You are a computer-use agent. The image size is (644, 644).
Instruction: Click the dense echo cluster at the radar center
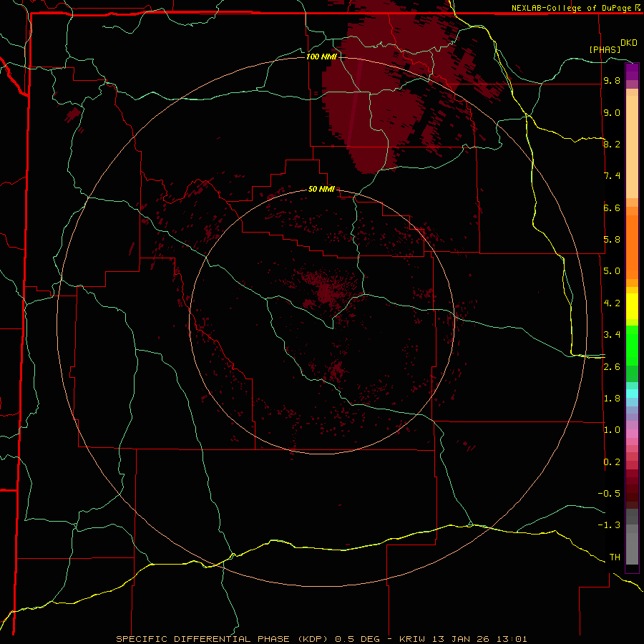pos(326,293)
